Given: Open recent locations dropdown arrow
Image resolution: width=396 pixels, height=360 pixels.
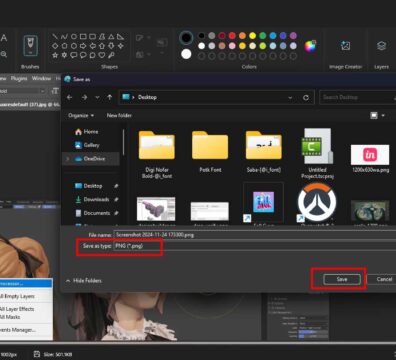Looking at the screenshot, I should click(97, 98).
